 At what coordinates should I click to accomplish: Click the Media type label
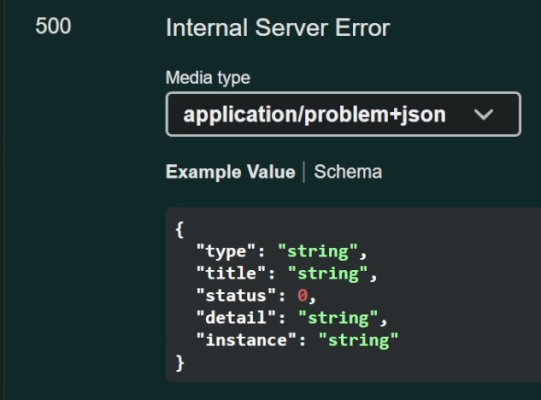click(208, 77)
